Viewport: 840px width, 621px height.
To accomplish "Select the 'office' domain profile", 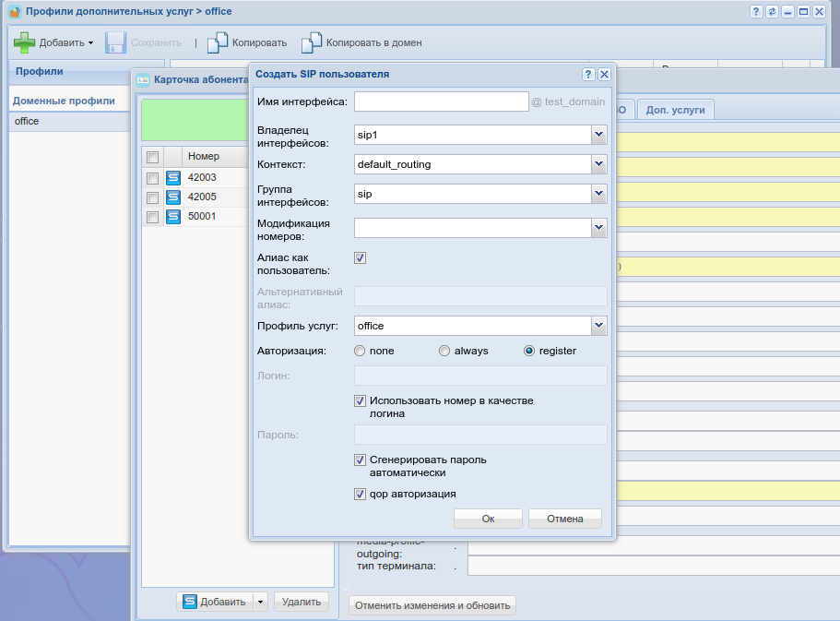I will pos(27,121).
